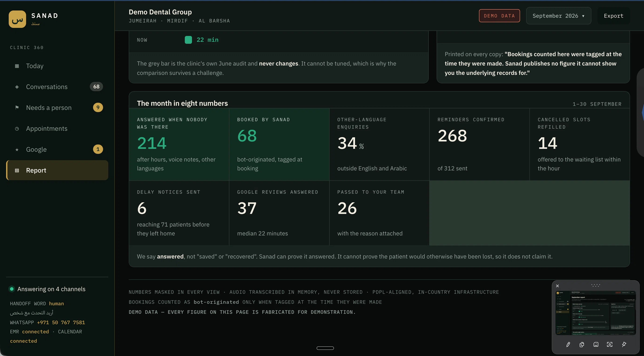Click the '37' Google reviews answered figure

[x=247, y=208]
